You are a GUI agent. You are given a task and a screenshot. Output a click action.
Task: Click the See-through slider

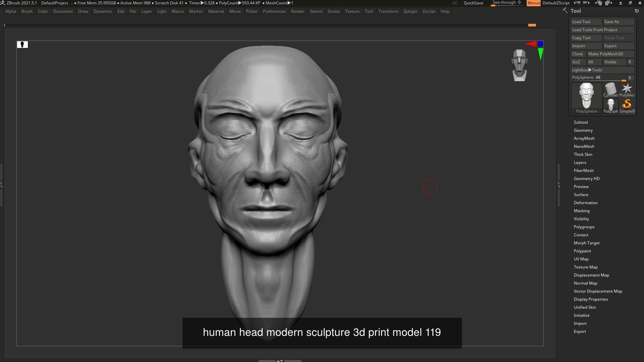pyautogui.click(x=506, y=3)
